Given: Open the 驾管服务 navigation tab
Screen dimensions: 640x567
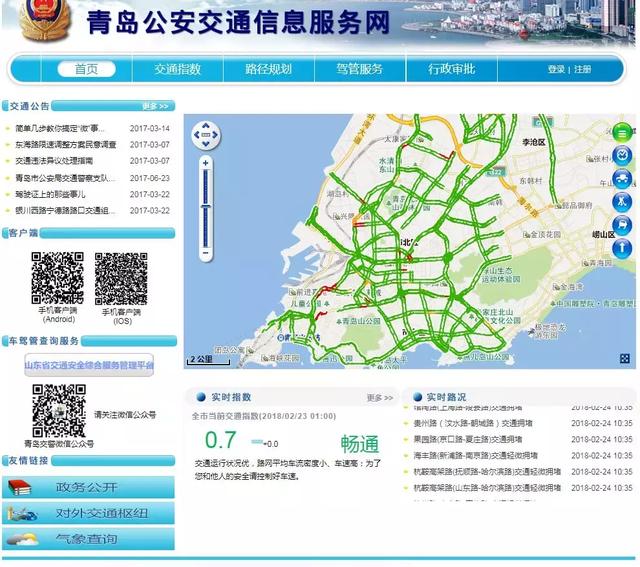Looking at the screenshot, I should point(359,69).
